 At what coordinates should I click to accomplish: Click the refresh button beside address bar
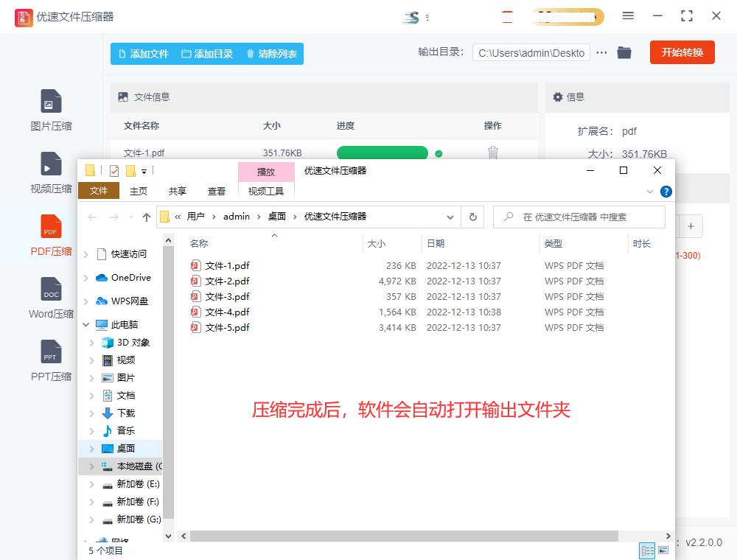473,217
